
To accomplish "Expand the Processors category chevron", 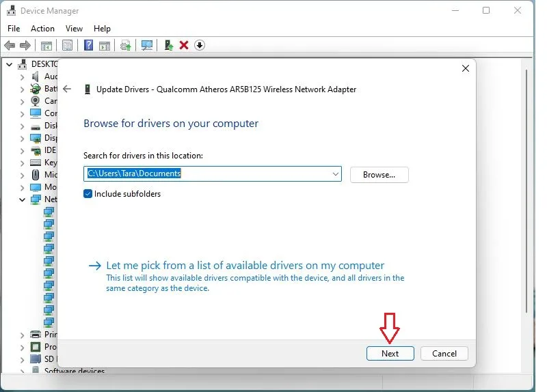I will tap(22, 348).
